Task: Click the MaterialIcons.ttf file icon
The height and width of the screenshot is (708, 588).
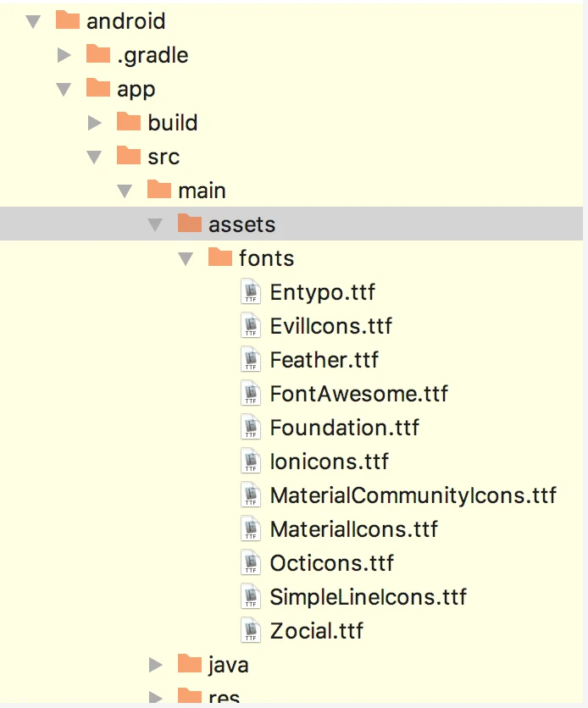Action: [251, 528]
